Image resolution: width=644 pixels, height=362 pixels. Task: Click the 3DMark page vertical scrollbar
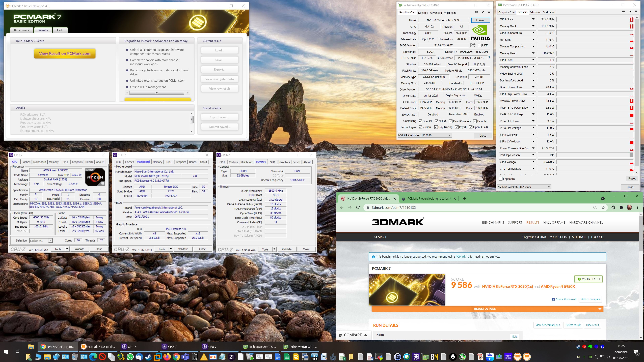click(x=640, y=234)
